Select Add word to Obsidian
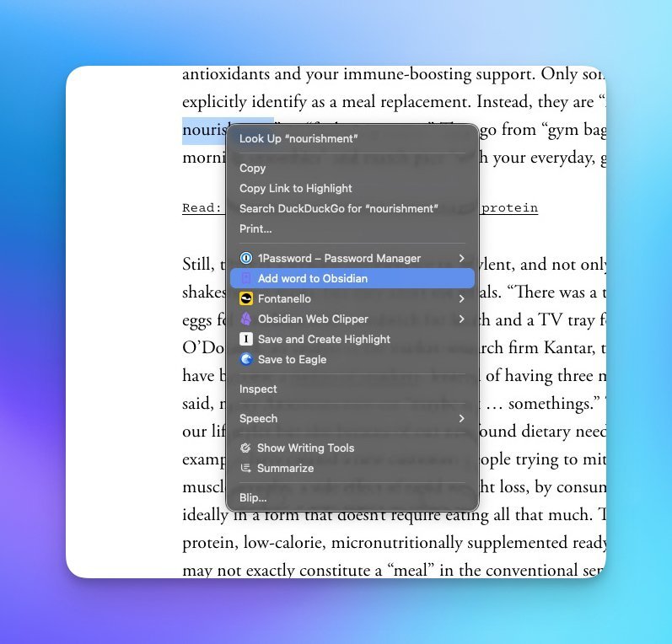This screenshot has width=672, height=644. coord(352,278)
